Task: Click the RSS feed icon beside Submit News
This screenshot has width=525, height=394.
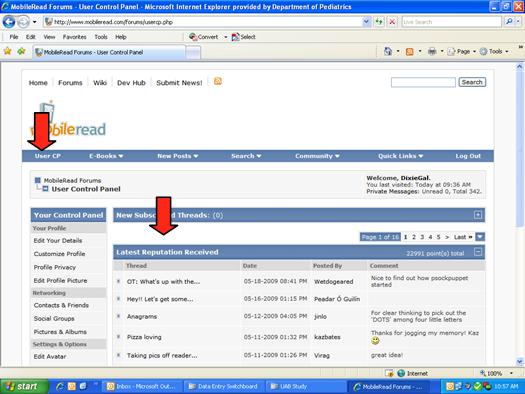Action: (x=218, y=81)
